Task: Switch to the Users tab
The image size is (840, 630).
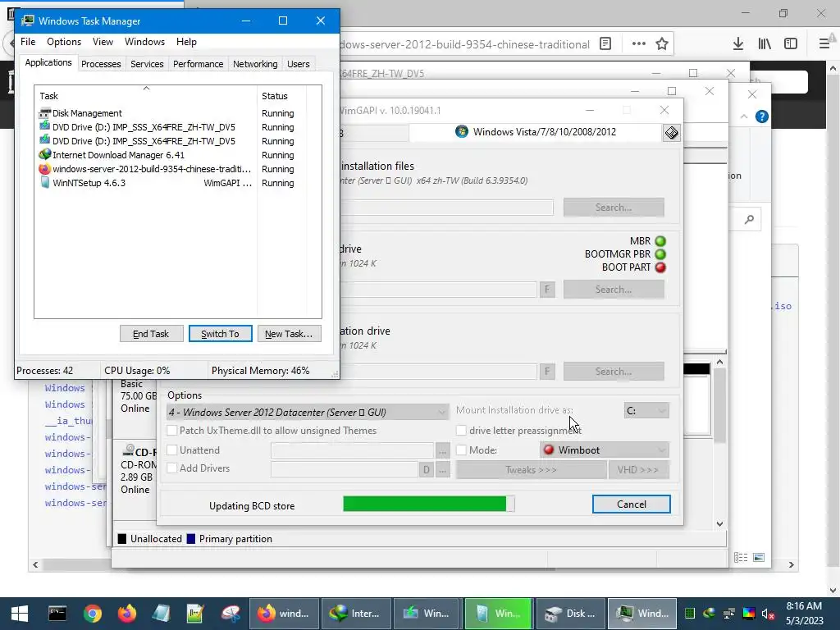Action: (x=298, y=64)
